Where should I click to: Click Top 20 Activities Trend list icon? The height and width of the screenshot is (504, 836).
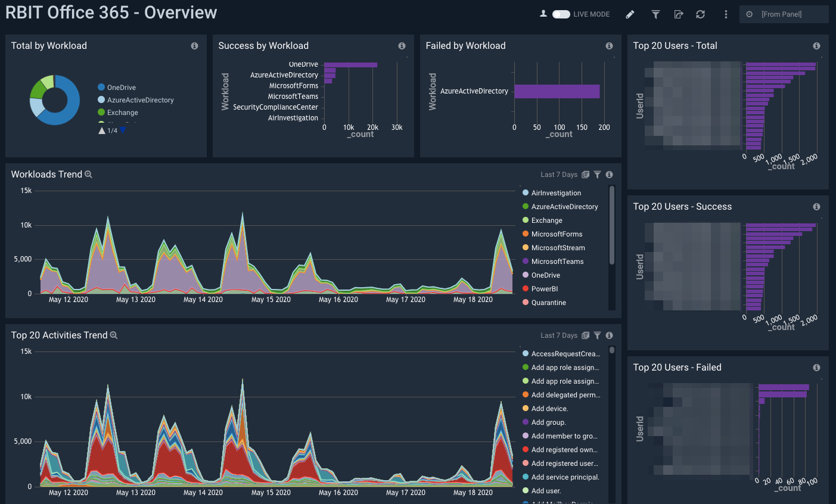pyautogui.click(x=586, y=335)
